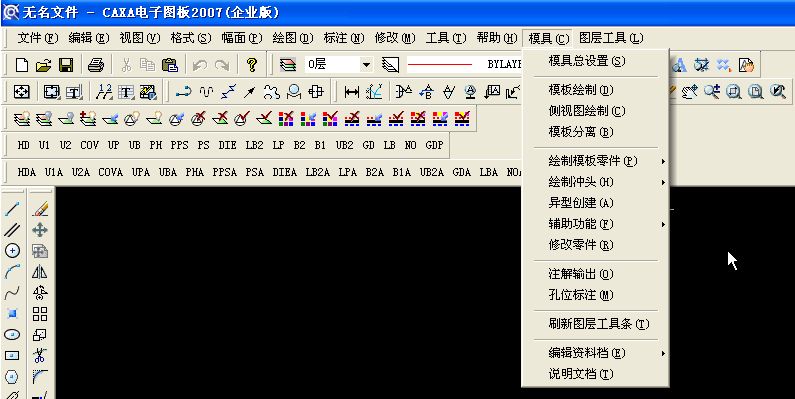Image resolution: width=795 pixels, height=399 pixels.
Task: Open the 绘图(D) menu
Action: [293, 38]
